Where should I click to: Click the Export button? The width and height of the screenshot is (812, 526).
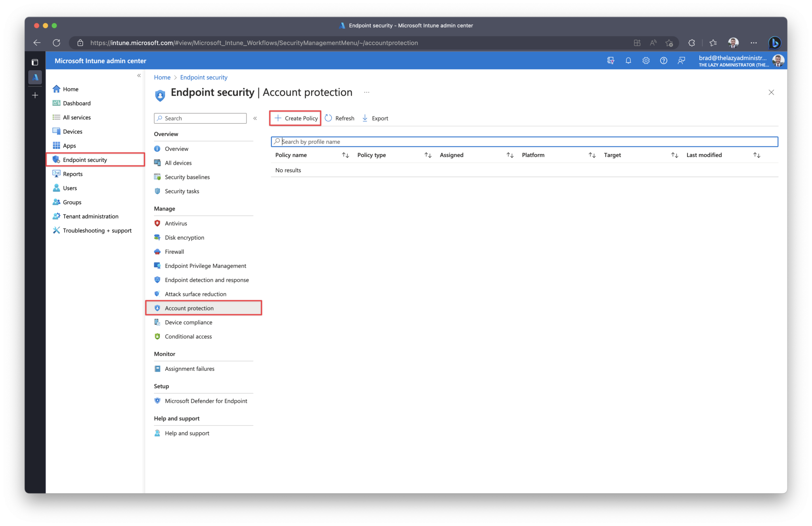point(375,118)
